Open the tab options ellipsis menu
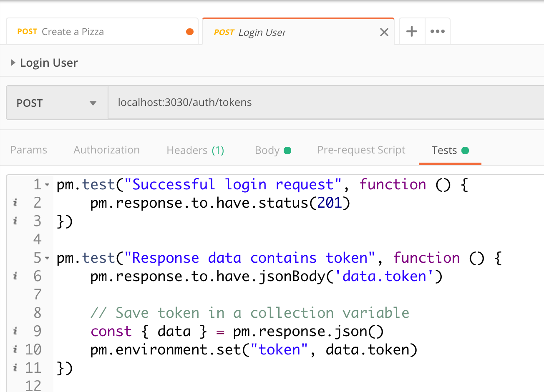544x392 pixels. point(437,31)
